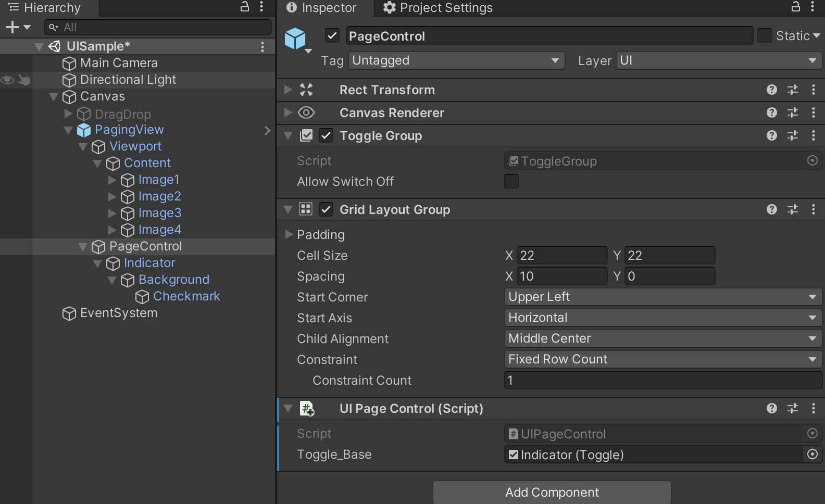This screenshot has height=504, width=825.
Task: Click Canvas Renderer eye component icon
Action: (306, 112)
